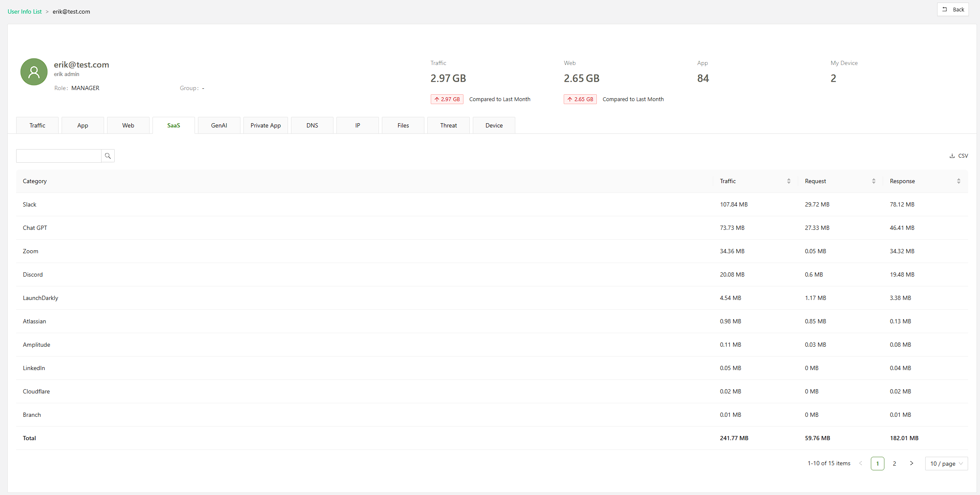Click the CSV download icon
The height and width of the screenshot is (495, 980).
click(952, 156)
